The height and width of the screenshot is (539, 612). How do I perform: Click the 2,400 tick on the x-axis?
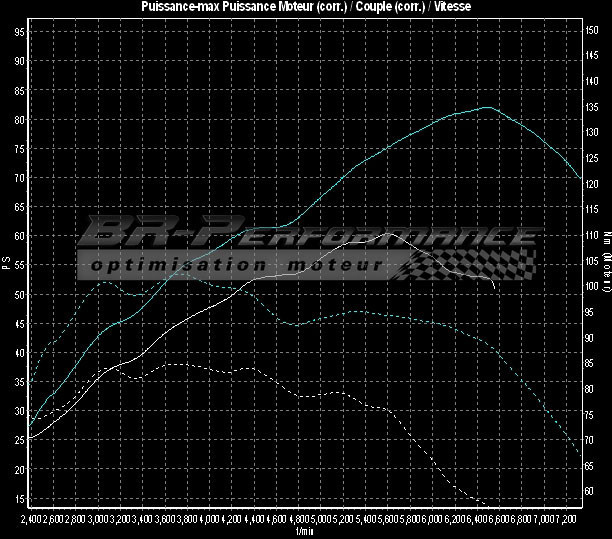[x=31, y=521]
